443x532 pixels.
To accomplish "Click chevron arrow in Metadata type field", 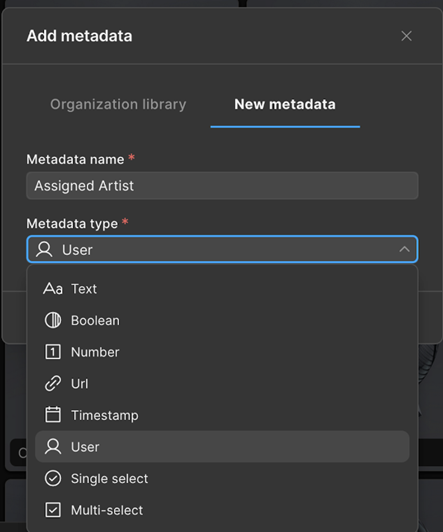I will [404, 249].
